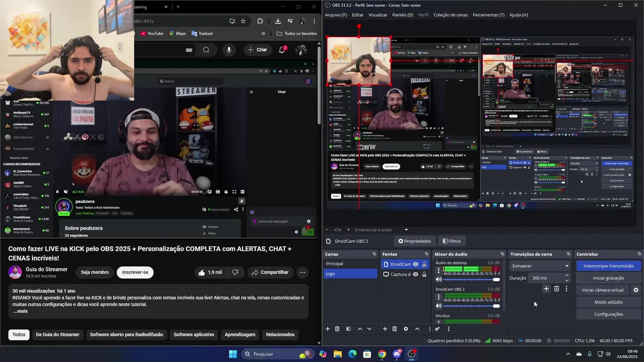Mute DroidCam OBS 2 audio
The height and width of the screenshot is (362, 644).
439,306
